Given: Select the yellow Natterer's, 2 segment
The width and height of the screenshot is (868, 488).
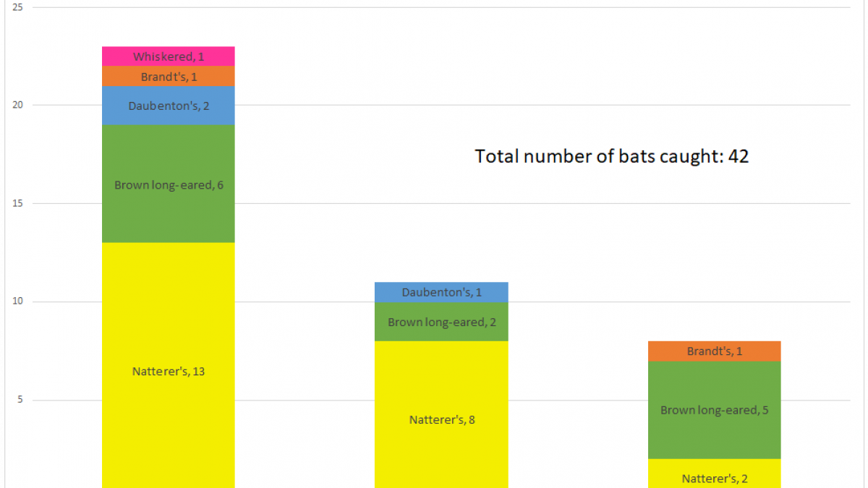Looking at the screenshot, I should [x=714, y=474].
